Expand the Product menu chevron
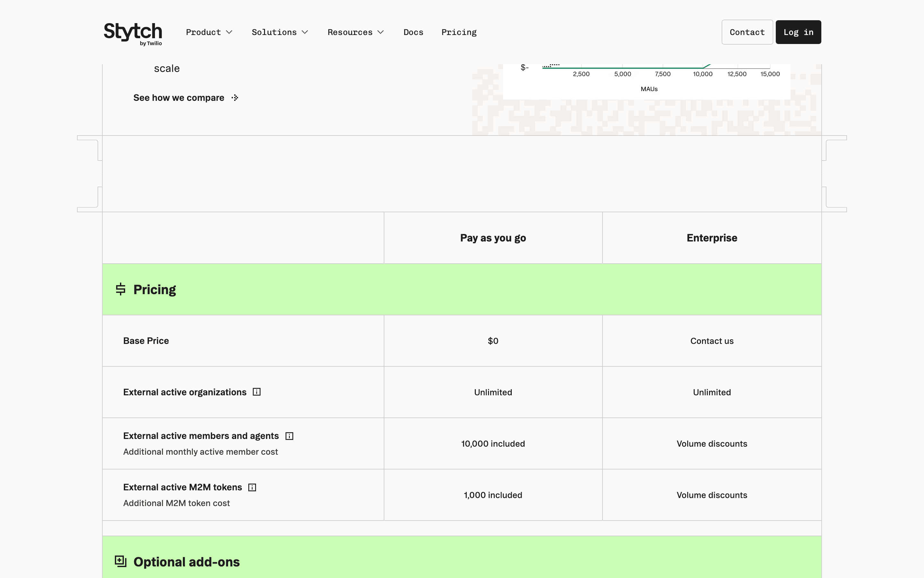Image resolution: width=924 pixels, height=578 pixels. (x=229, y=32)
